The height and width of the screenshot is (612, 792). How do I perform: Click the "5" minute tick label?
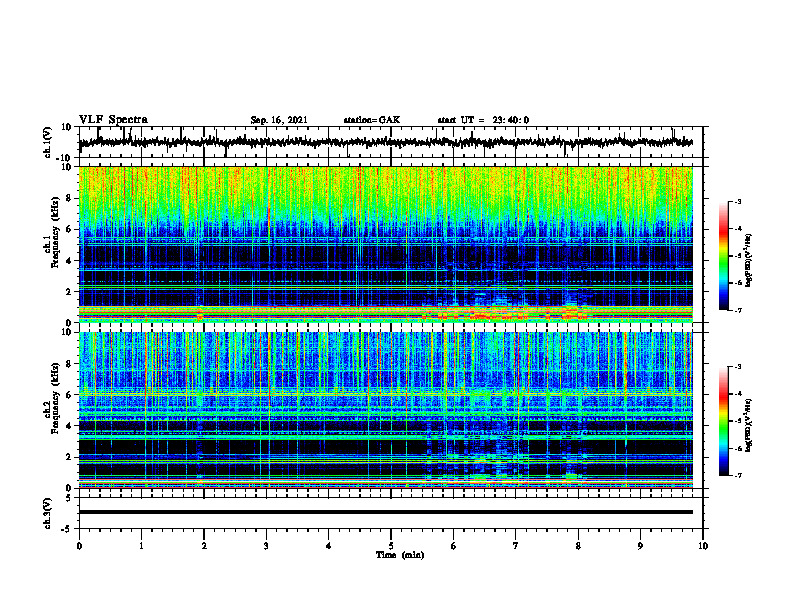(x=391, y=546)
